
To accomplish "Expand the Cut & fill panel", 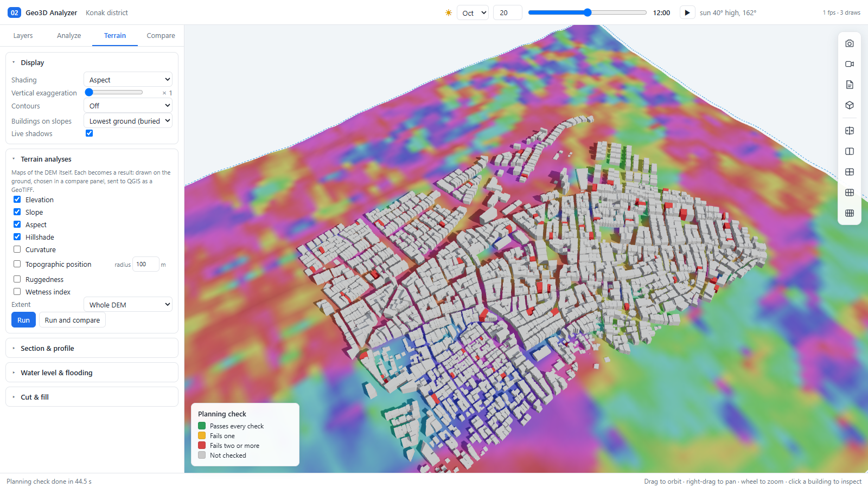I will point(92,397).
